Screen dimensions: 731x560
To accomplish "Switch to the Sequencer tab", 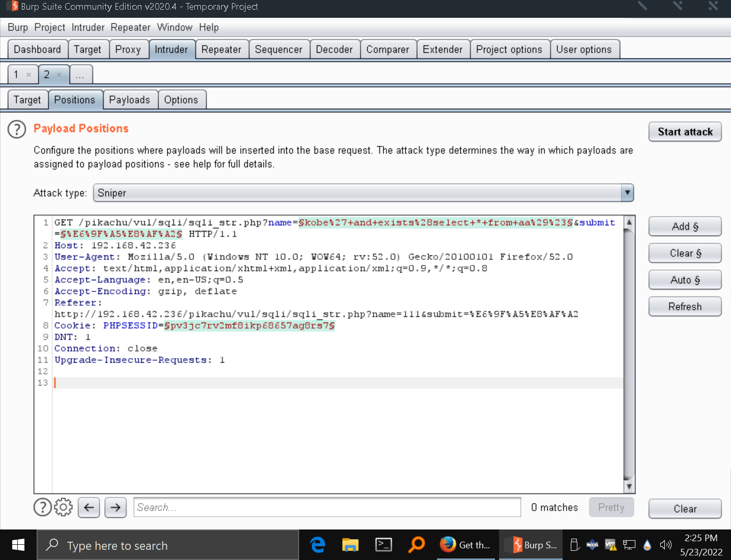I will 279,49.
